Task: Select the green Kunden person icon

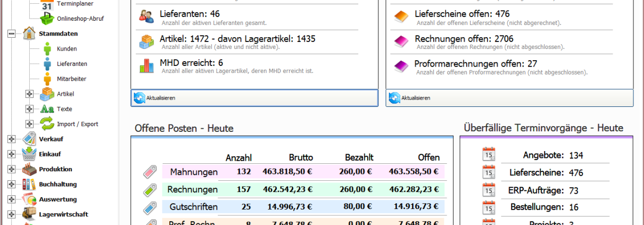Action: coord(47,49)
